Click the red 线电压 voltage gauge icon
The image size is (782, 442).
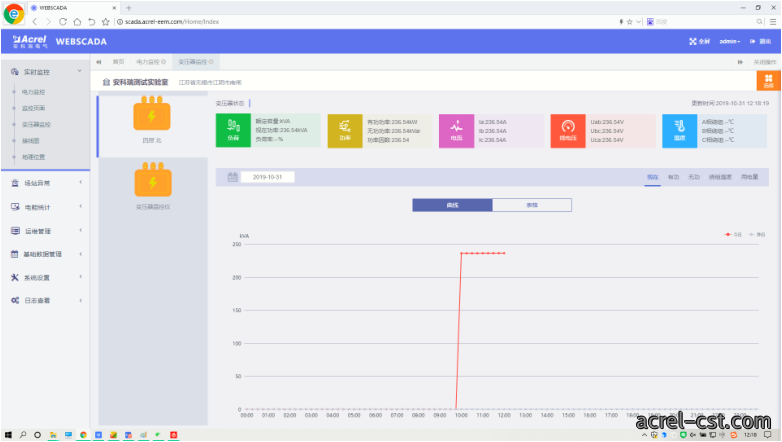click(568, 131)
